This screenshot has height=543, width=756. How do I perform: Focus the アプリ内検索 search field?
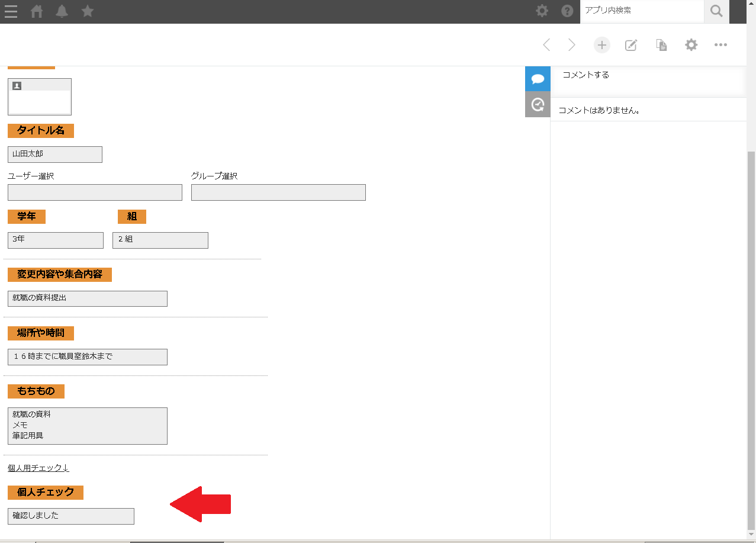(x=642, y=11)
